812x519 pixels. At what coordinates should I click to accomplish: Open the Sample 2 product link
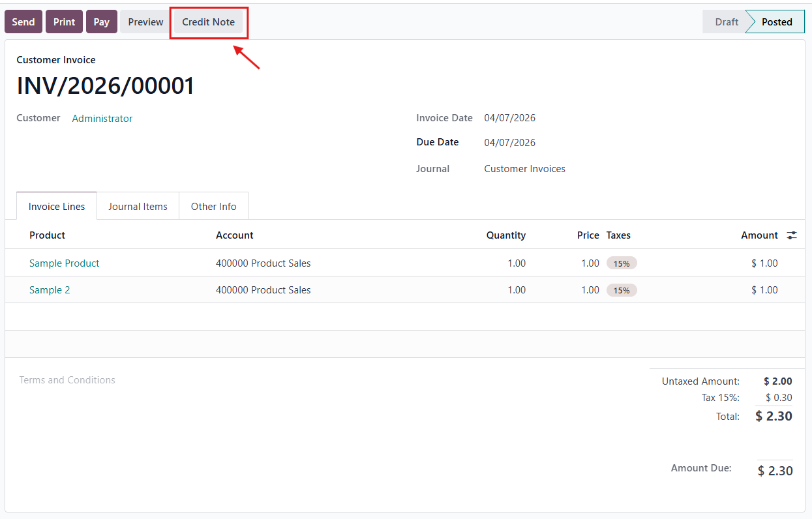tap(50, 290)
